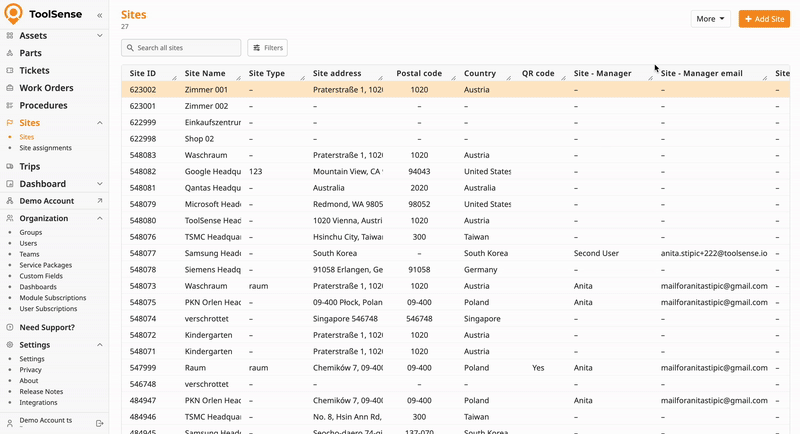Click the Search all sites field

click(181, 48)
